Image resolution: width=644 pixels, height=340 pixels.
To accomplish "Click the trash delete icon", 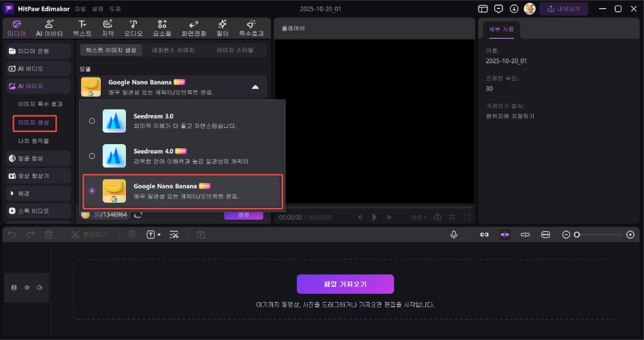I will [48, 235].
